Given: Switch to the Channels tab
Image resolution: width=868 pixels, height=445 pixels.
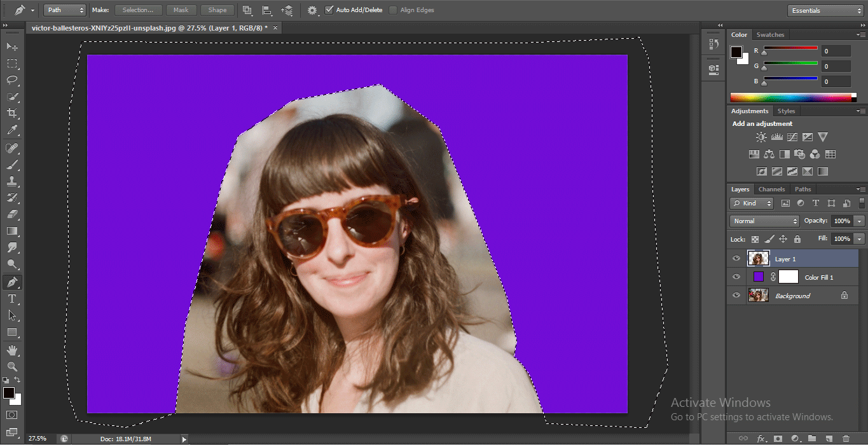Looking at the screenshot, I should pyautogui.click(x=771, y=189).
